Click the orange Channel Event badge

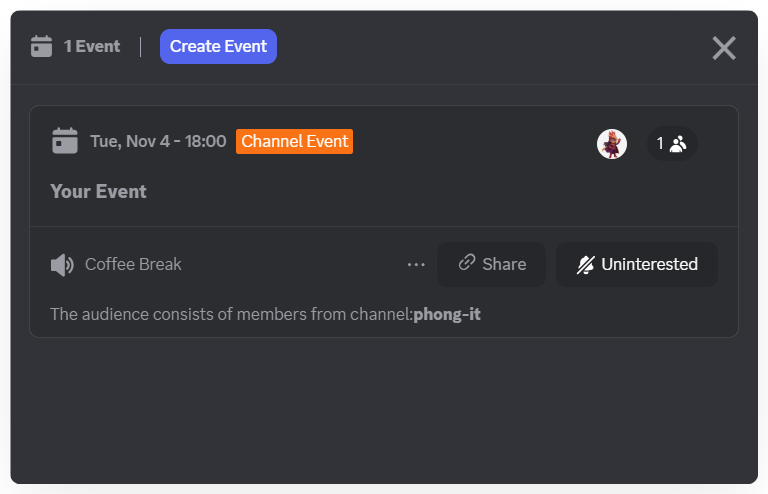(294, 141)
